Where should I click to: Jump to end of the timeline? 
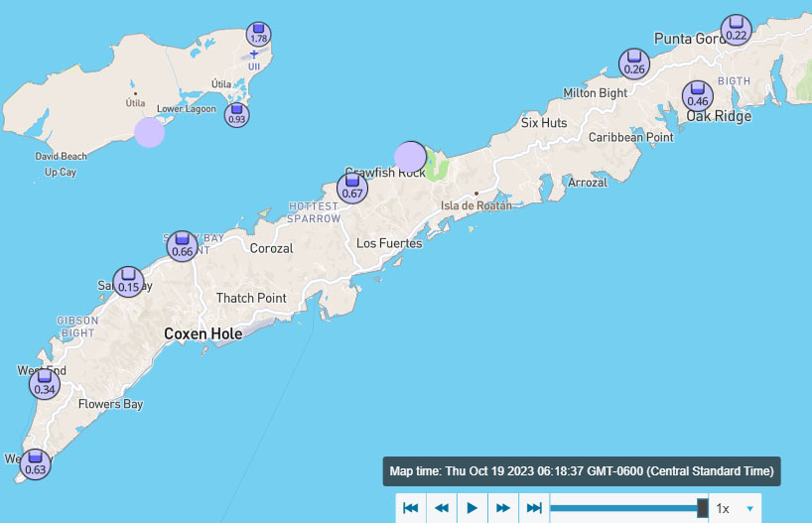[x=534, y=508]
